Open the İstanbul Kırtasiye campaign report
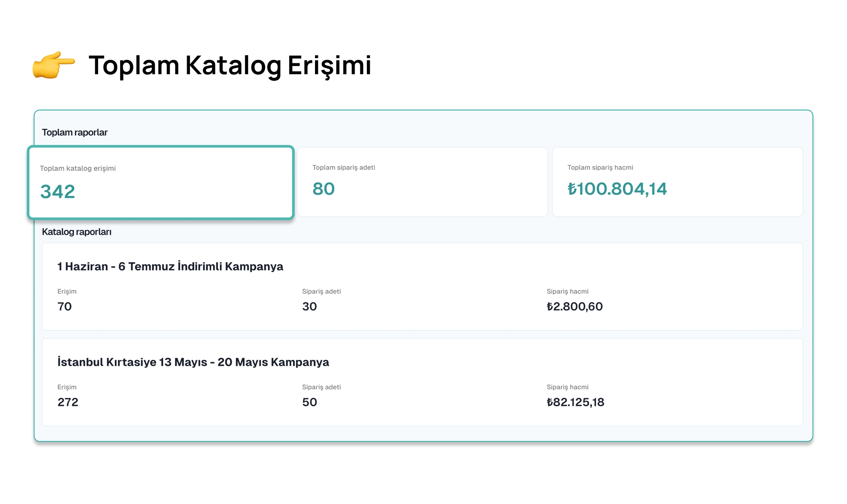 [x=193, y=362]
